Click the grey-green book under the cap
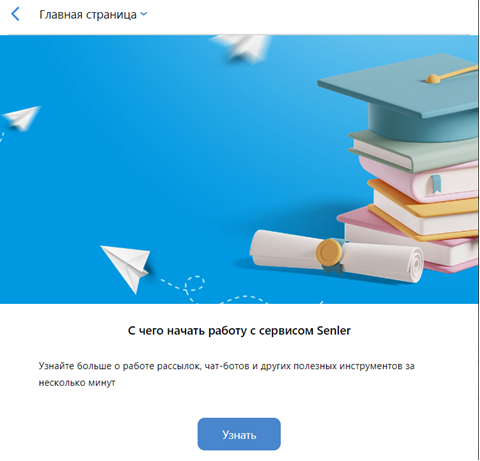Image resolution: width=480 pixels, height=461 pixels. click(x=413, y=150)
